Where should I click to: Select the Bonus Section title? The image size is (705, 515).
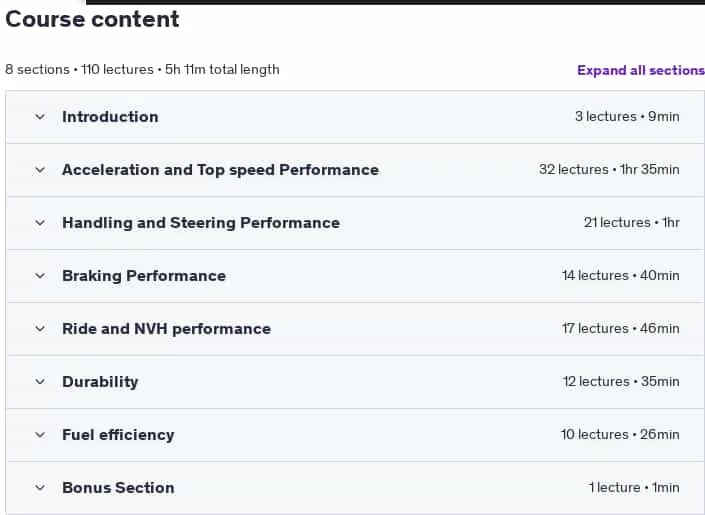[x=118, y=488]
